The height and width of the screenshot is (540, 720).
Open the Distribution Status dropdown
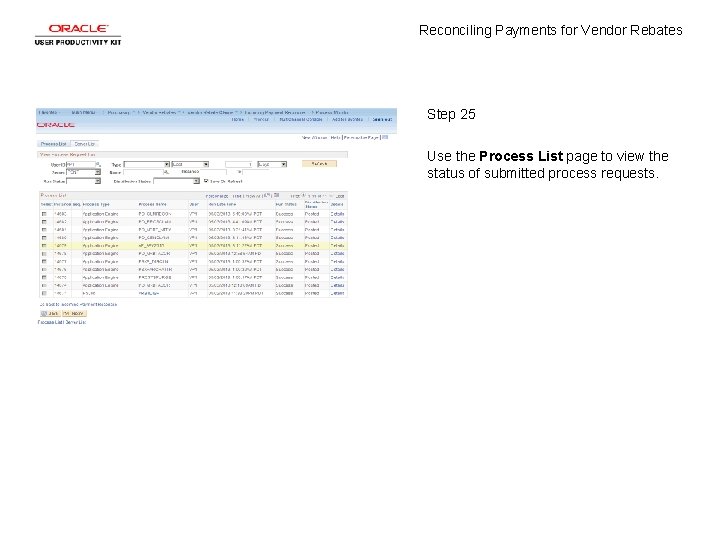pos(176,181)
